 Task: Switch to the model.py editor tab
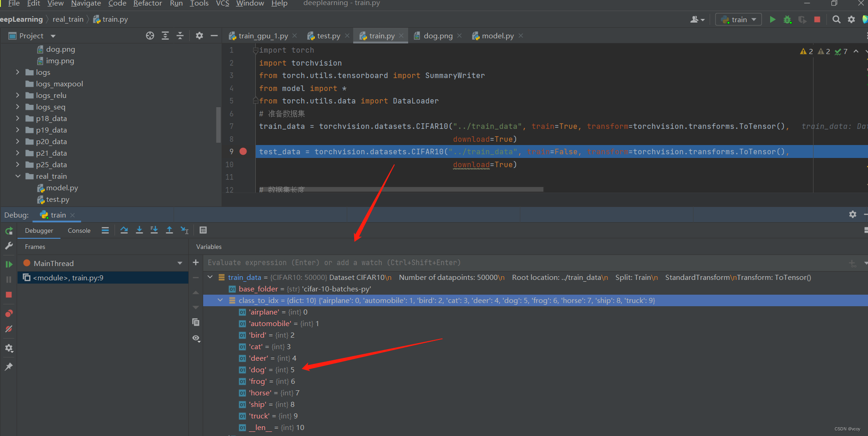coord(498,36)
